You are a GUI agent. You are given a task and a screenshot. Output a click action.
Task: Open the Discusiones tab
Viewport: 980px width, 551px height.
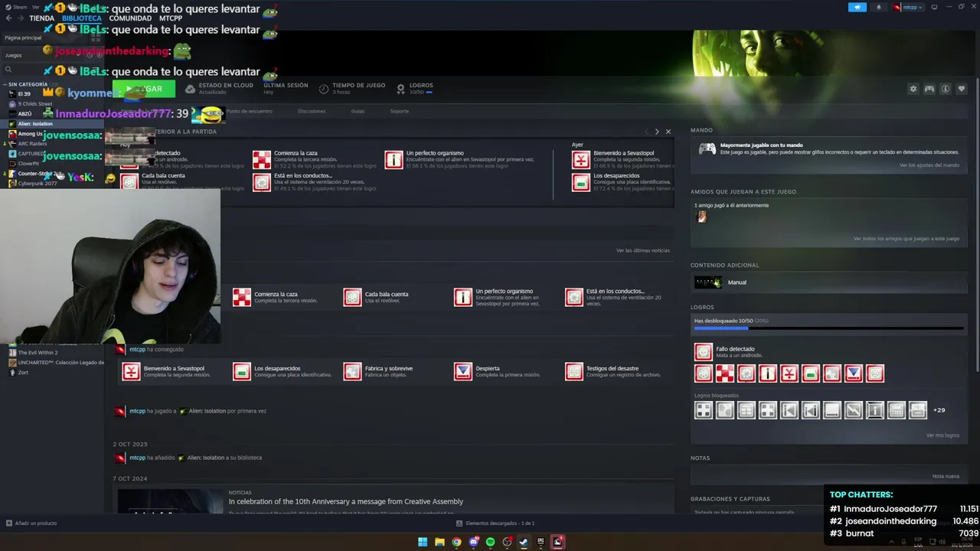(312, 111)
